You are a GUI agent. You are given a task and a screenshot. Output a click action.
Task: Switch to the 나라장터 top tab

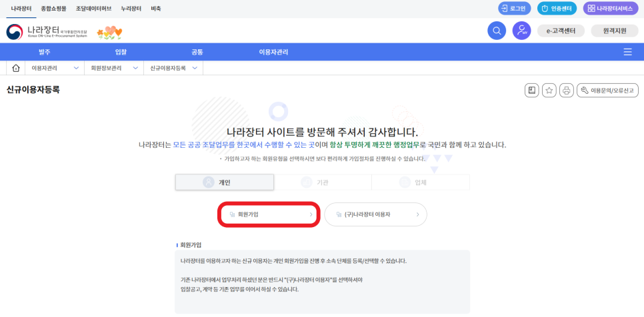(21, 9)
